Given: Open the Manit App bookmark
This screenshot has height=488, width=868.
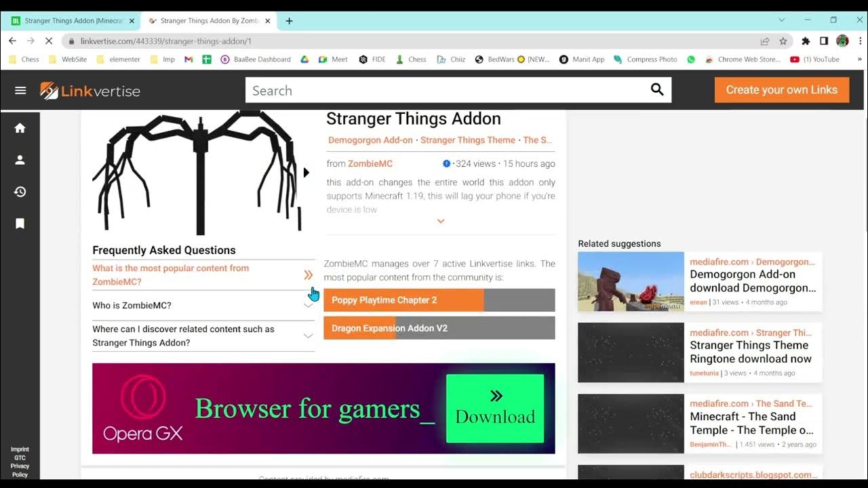Looking at the screenshot, I should point(582,59).
